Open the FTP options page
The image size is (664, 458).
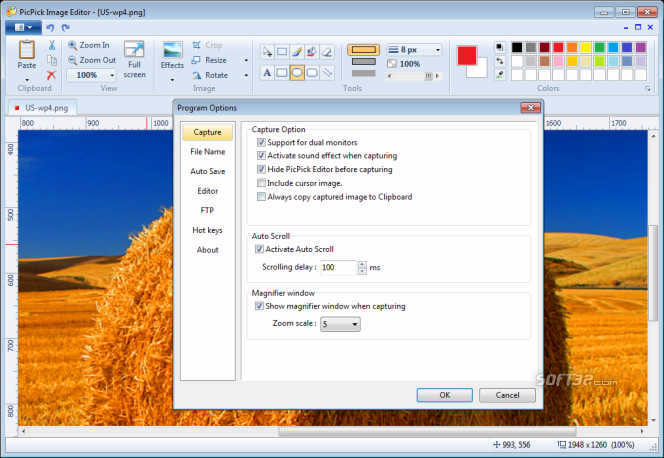coord(208,210)
